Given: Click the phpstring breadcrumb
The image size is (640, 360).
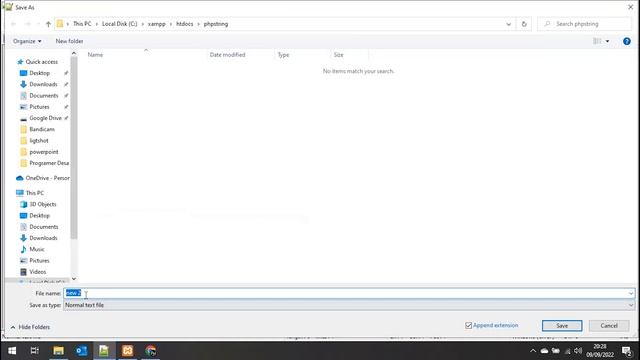Looking at the screenshot, I should point(216,24).
